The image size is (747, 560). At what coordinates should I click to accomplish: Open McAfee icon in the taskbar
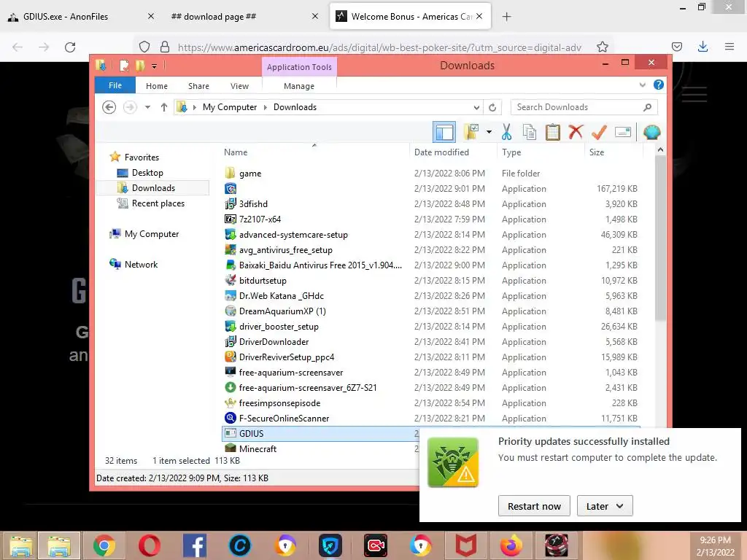click(x=465, y=545)
